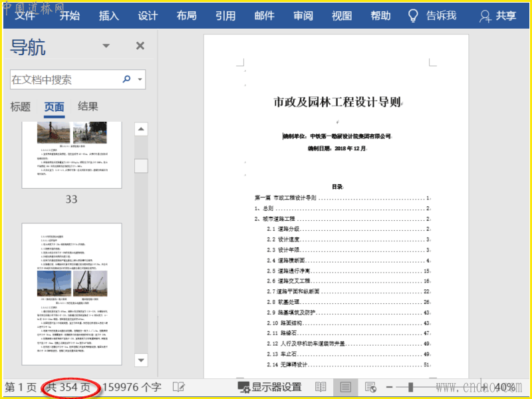Click TOC entry 2.13 车止石
Screen dimensions: 532x399
pyautogui.click(x=348, y=354)
